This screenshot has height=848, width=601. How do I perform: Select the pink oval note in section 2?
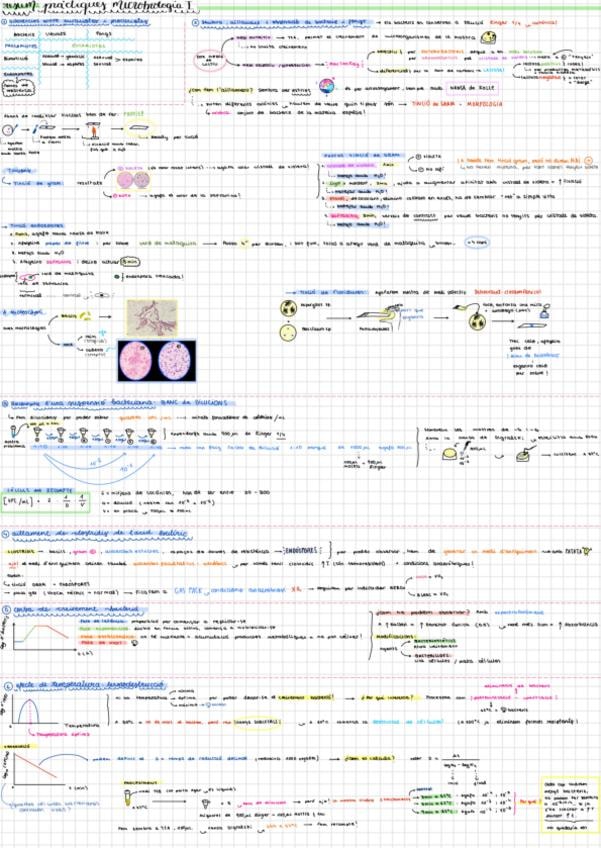tap(209, 59)
